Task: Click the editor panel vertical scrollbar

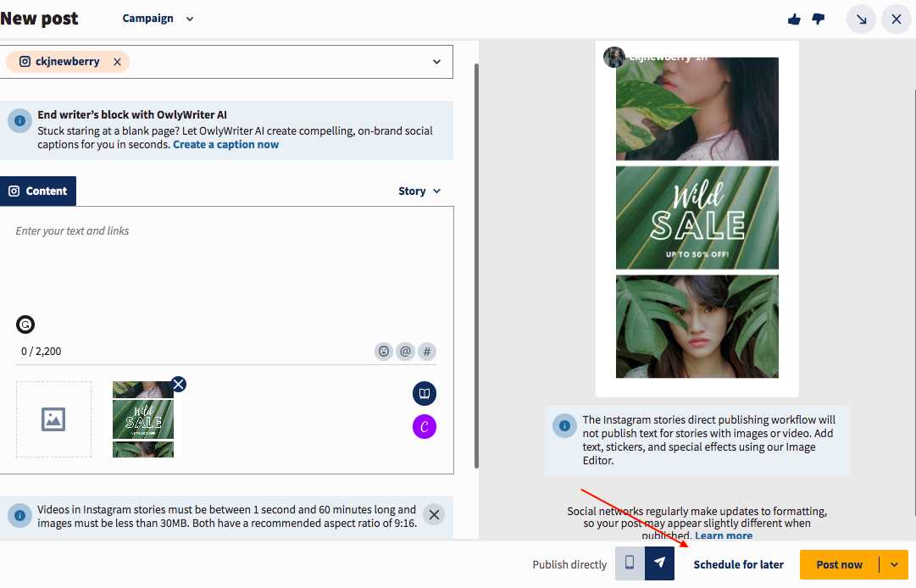Action: tap(477, 266)
